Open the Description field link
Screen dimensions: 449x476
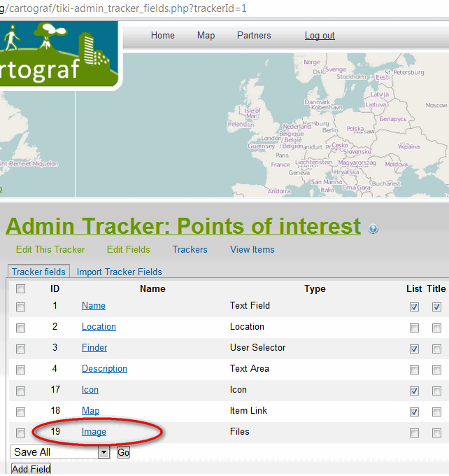[104, 369]
